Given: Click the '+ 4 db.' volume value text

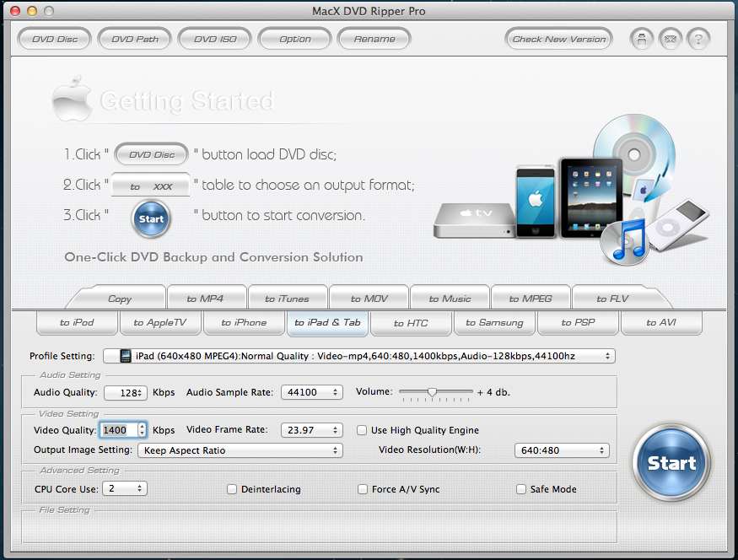Looking at the screenshot, I should [x=493, y=392].
